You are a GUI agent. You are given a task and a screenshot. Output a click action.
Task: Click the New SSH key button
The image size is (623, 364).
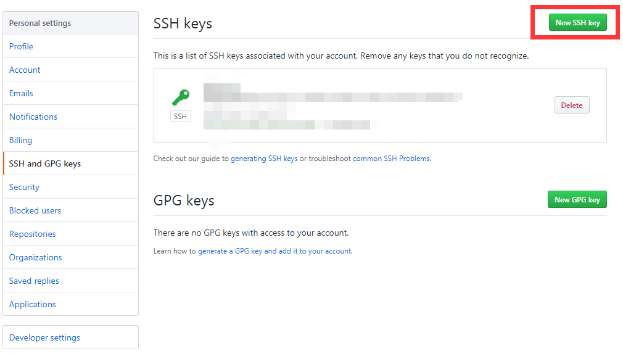578,23
